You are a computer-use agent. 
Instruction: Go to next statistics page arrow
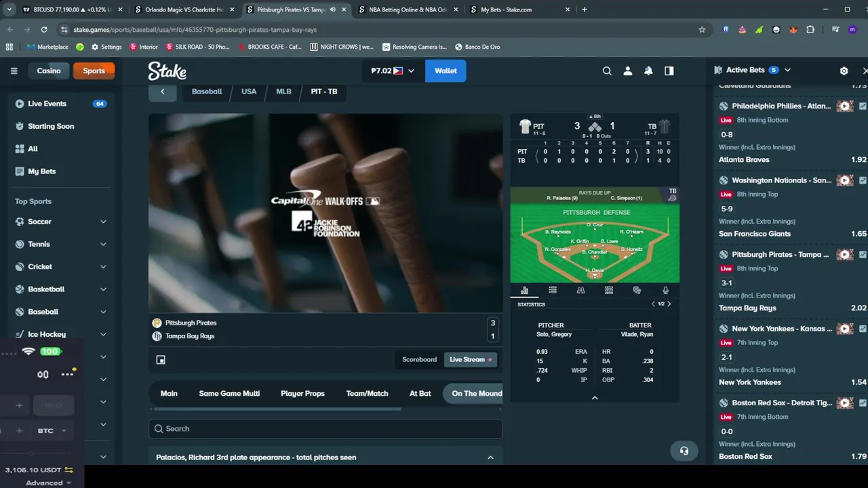669,304
